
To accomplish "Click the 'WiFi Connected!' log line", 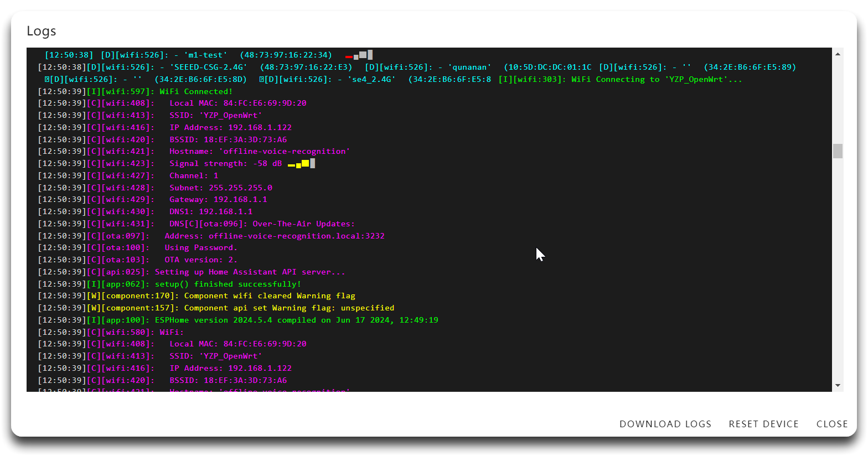I will (x=136, y=91).
